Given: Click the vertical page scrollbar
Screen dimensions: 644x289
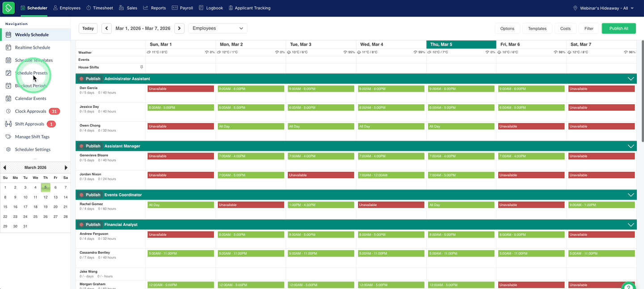Looking at the screenshot, I should pos(642,91).
